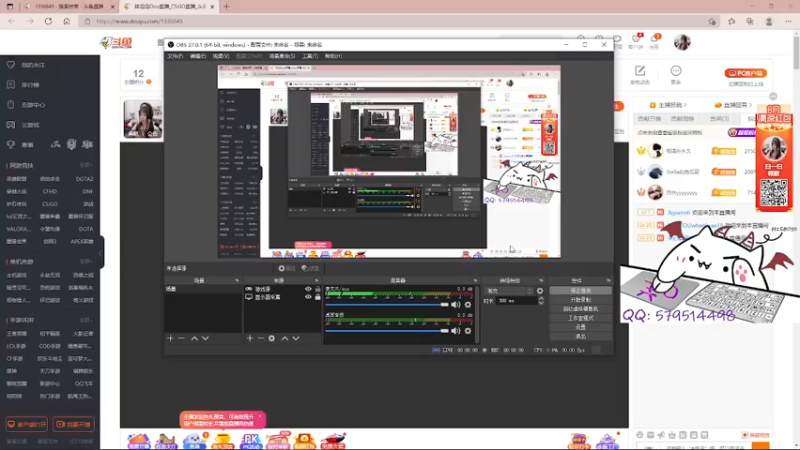800x450 pixels.
Task: Open the third menu in the OBS menu bar
Action: 221,56
